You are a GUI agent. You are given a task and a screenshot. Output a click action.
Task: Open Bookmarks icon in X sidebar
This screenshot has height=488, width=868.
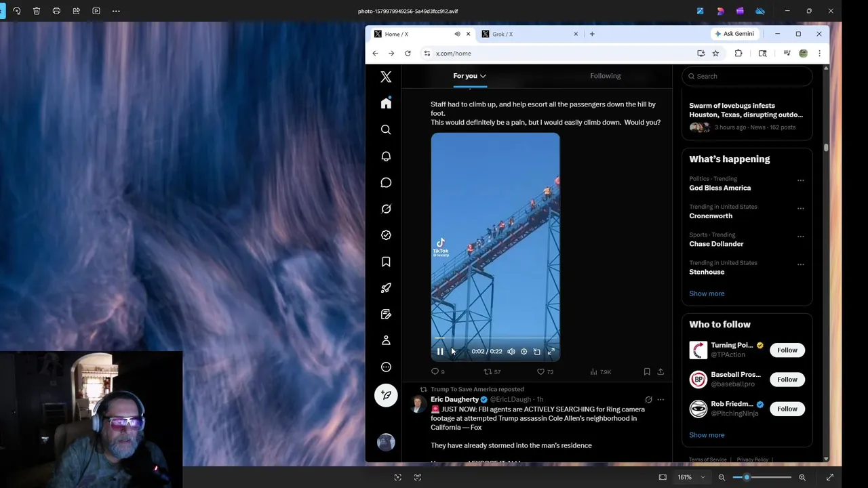click(x=386, y=262)
